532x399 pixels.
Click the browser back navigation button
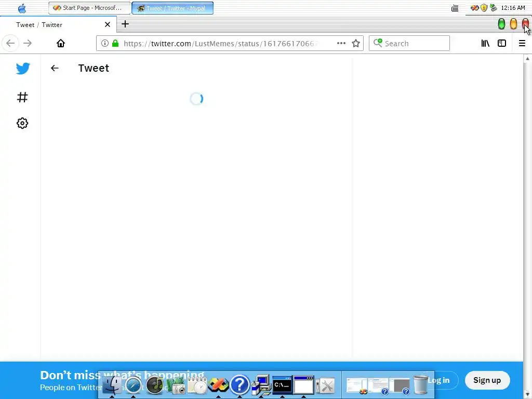(x=10, y=44)
